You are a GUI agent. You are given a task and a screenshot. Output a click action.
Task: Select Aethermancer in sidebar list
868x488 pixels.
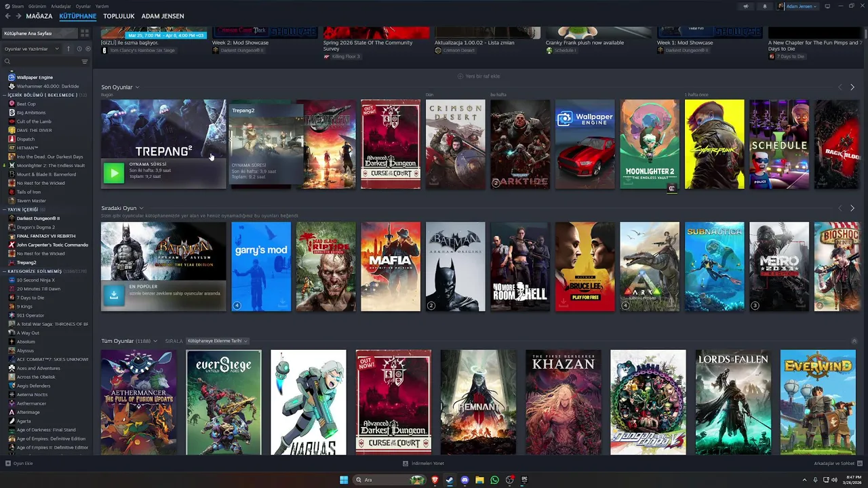[x=31, y=403]
